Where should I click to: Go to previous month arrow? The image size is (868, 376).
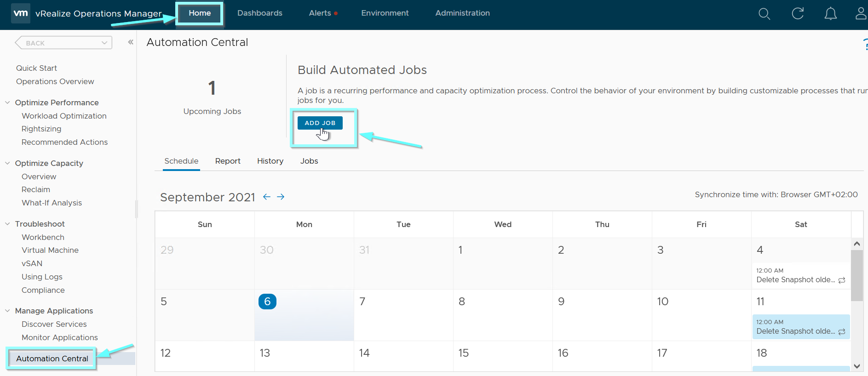point(267,197)
